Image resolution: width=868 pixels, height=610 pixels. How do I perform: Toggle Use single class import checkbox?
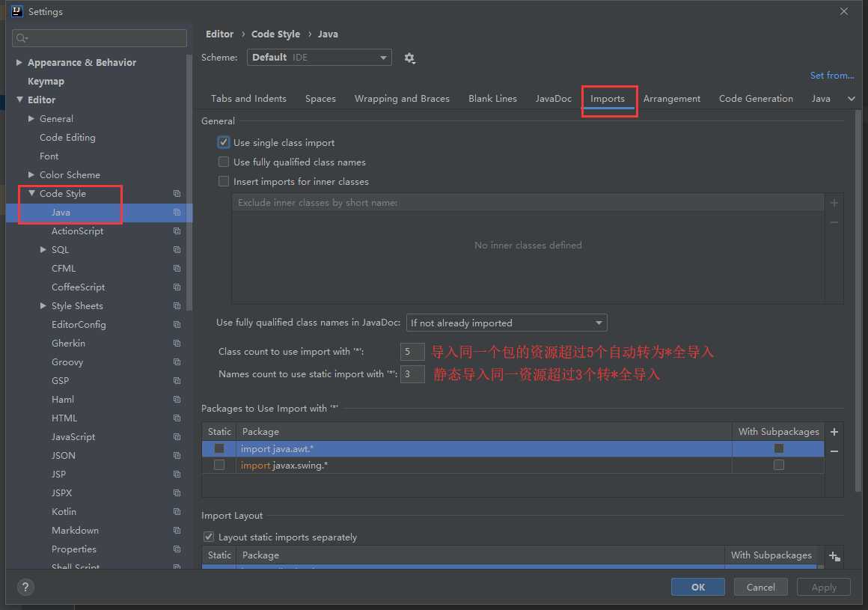click(x=224, y=143)
